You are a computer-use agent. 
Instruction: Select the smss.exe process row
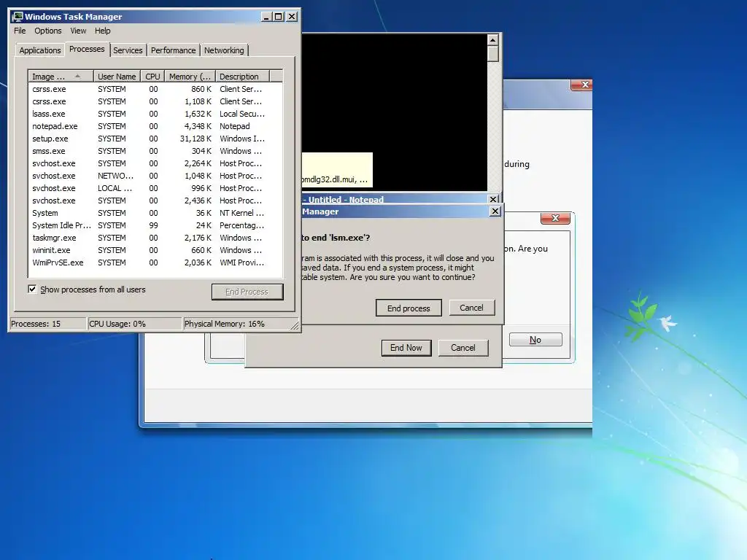tap(155, 151)
